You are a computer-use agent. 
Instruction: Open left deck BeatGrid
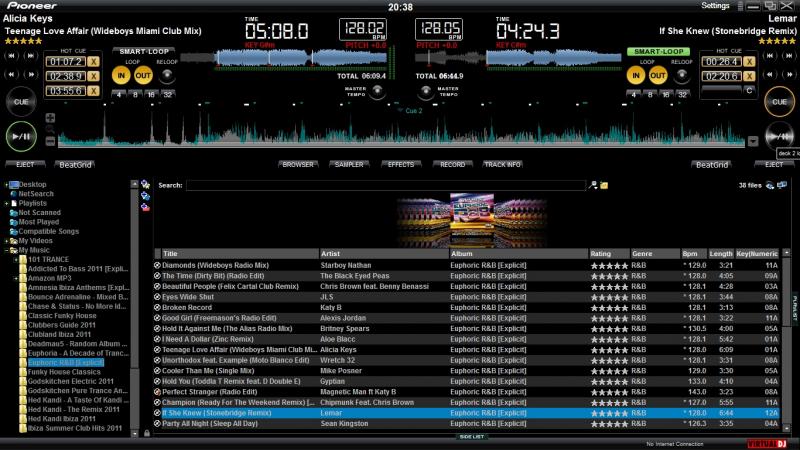click(75, 164)
